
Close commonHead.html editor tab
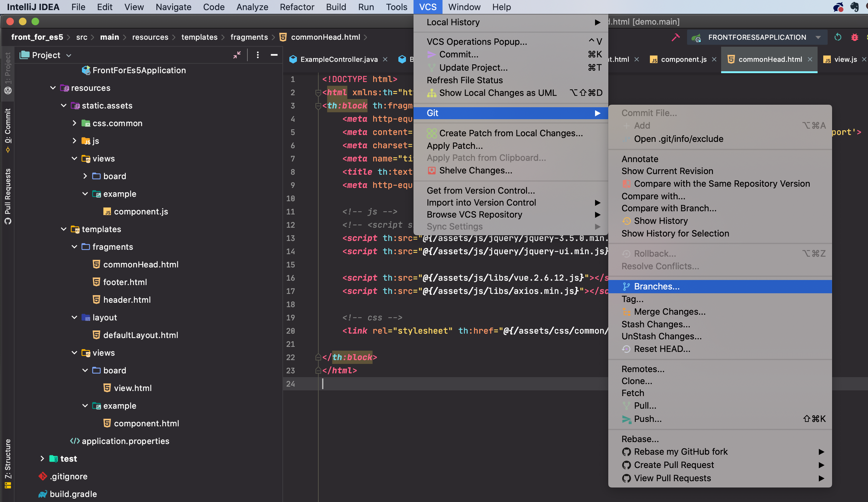(x=810, y=59)
